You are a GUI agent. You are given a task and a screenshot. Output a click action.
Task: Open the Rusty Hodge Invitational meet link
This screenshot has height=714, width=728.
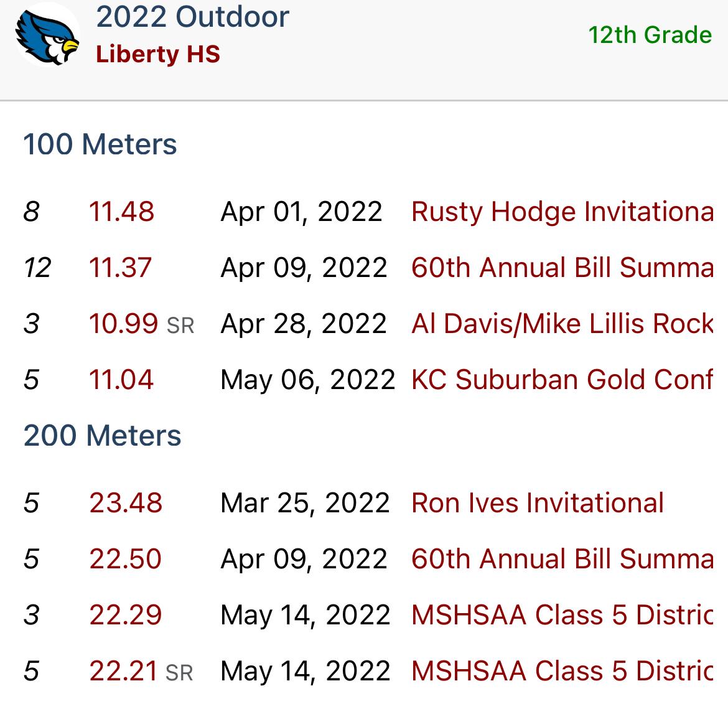562,212
